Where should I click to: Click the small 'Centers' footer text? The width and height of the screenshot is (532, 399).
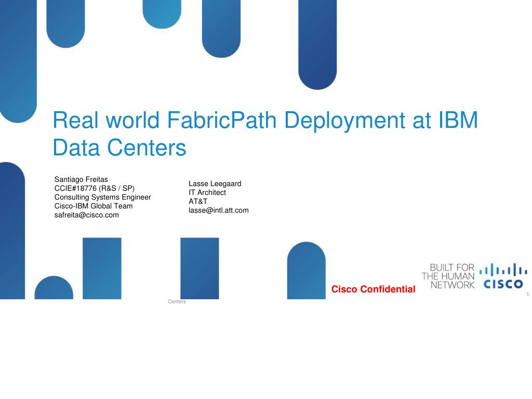coord(177,302)
